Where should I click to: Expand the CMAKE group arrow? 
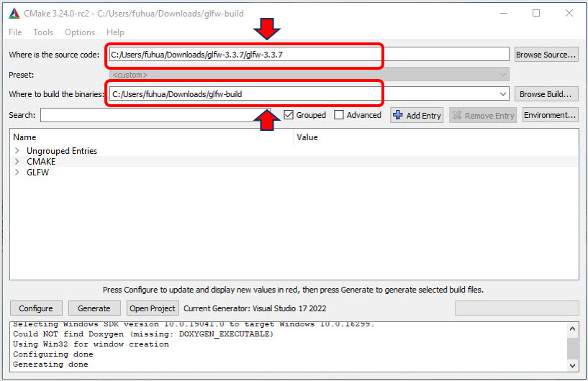pyautogui.click(x=17, y=162)
